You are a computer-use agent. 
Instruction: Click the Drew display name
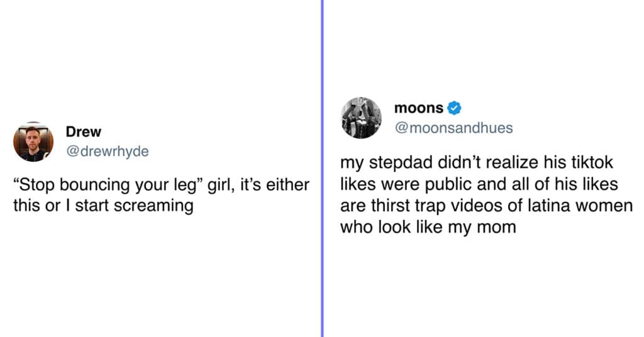(x=84, y=132)
